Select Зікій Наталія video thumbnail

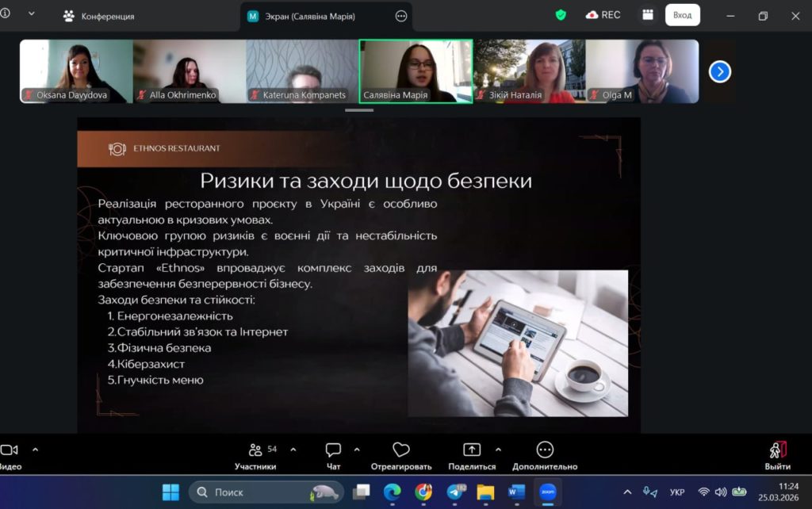coord(529,71)
